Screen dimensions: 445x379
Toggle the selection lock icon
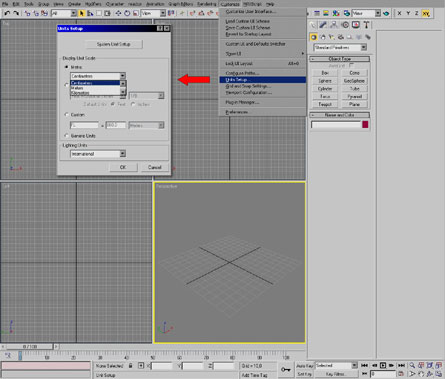131,366
